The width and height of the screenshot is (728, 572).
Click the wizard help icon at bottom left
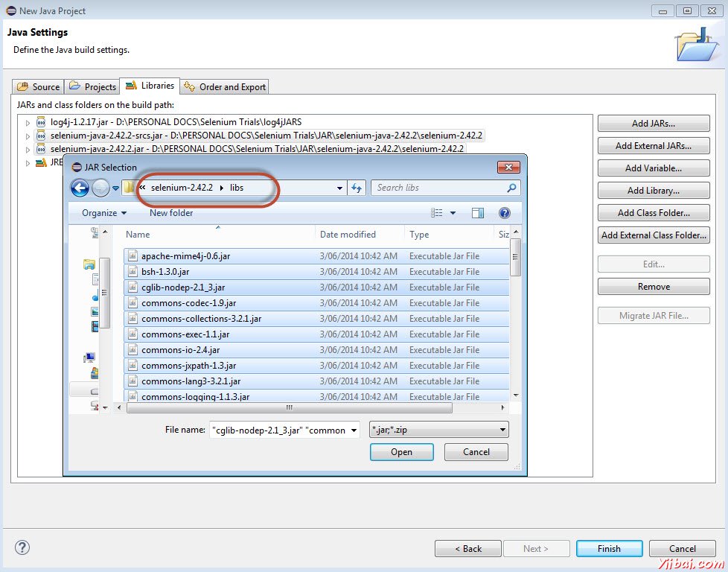coord(22,548)
